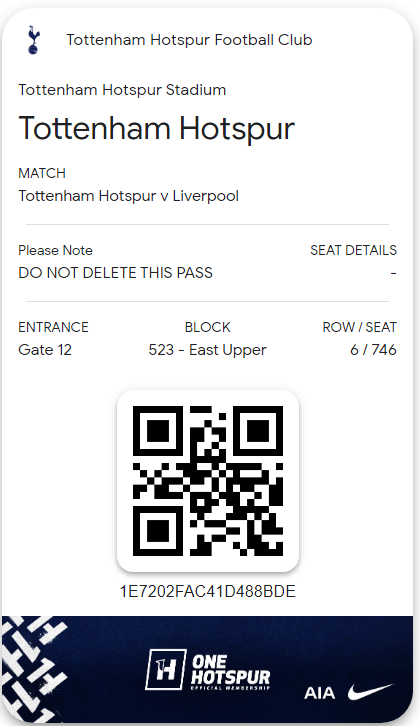This screenshot has height=726, width=420.
Task: Click the Gate 12 entrance value
Action: [45, 350]
